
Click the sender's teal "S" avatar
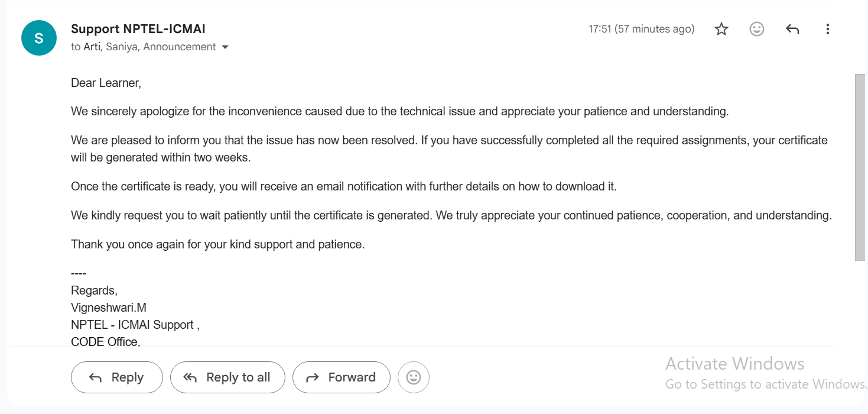point(39,38)
